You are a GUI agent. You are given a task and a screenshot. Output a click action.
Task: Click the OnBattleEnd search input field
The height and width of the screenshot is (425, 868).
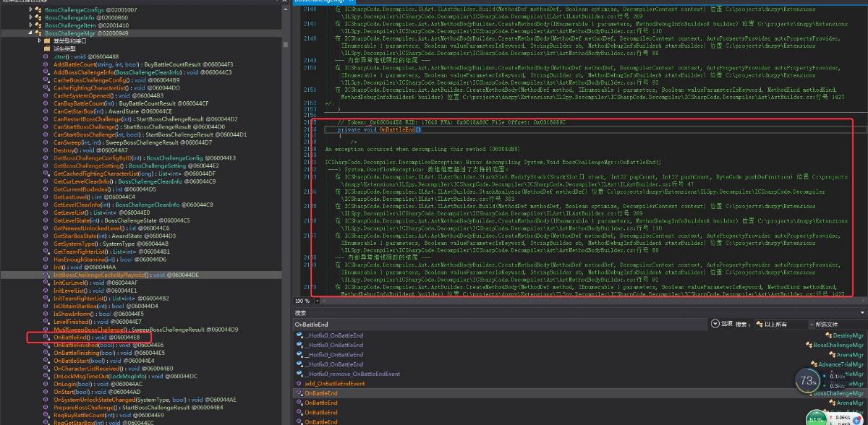tap(500, 325)
